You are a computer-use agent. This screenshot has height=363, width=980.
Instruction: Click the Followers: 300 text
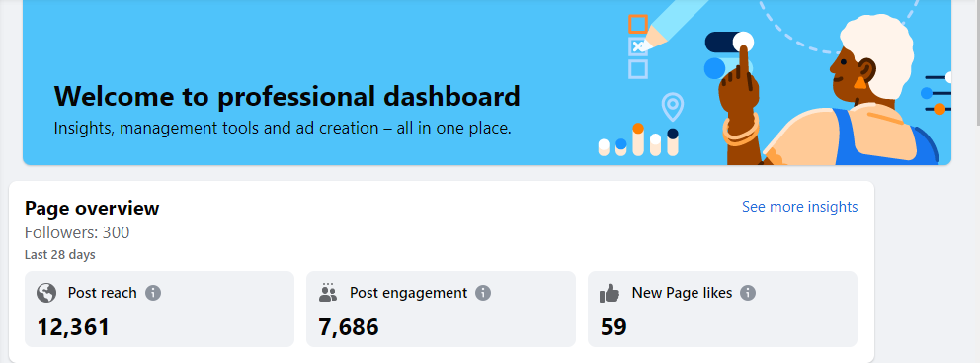pyautogui.click(x=77, y=232)
